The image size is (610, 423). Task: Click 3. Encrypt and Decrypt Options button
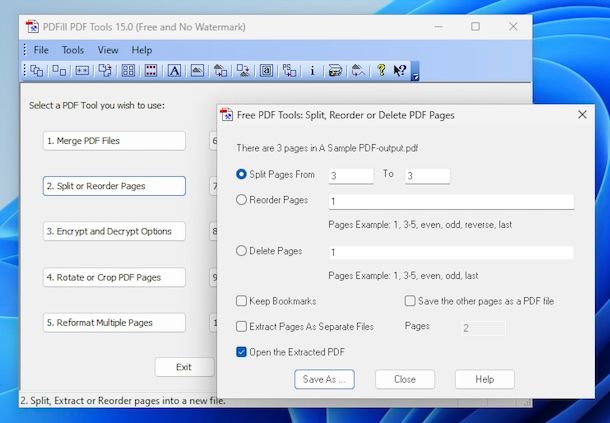(x=114, y=231)
